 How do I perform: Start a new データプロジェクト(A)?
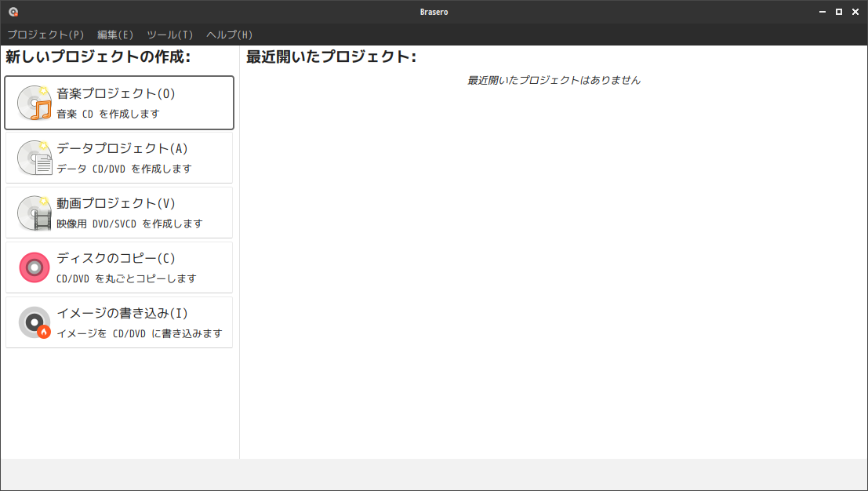point(119,158)
